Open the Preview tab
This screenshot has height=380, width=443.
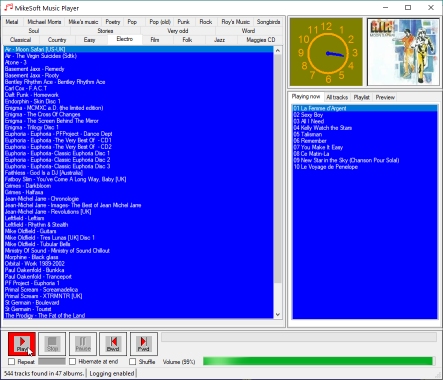[385, 97]
